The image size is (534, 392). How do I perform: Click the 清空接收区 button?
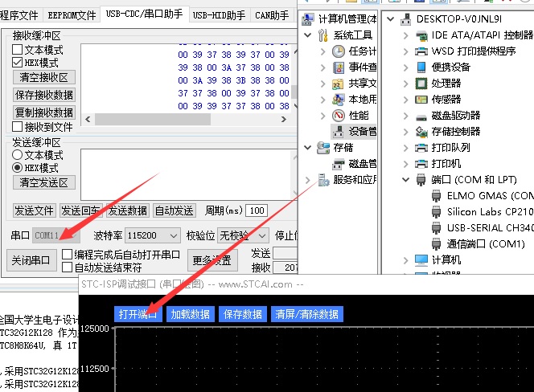[x=44, y=77]
